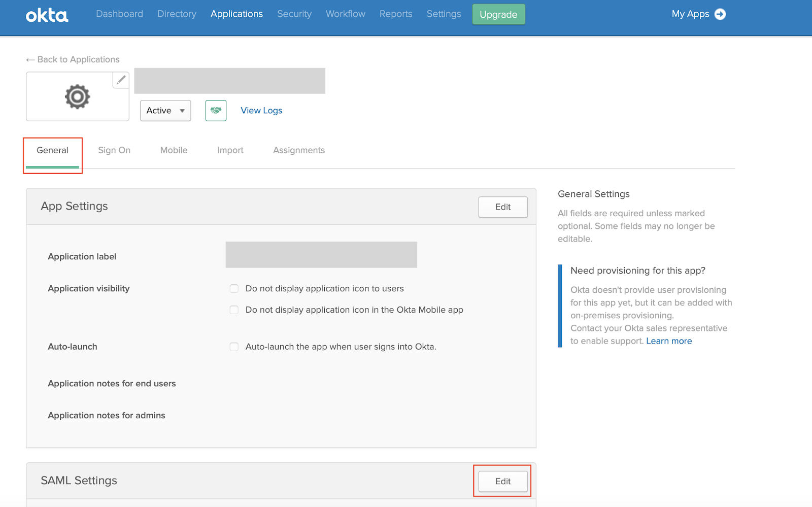The image size is (812, 507).
Task: Click the Upgrade button
Action: [x=498, y=14]
